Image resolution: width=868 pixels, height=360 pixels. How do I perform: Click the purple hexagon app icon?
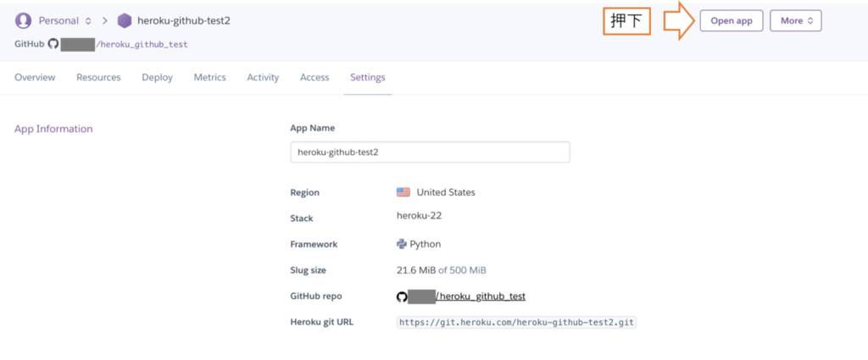(x=125, y=21)
